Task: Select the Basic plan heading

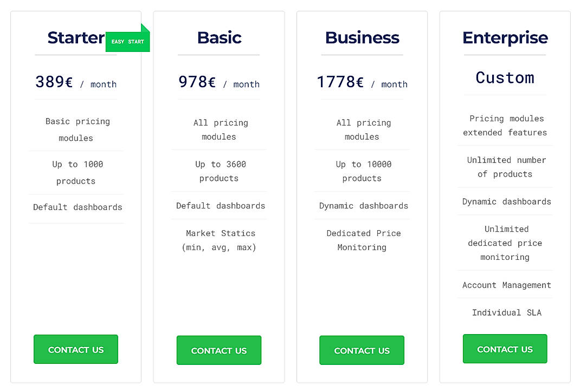Action: click(218, 38)
